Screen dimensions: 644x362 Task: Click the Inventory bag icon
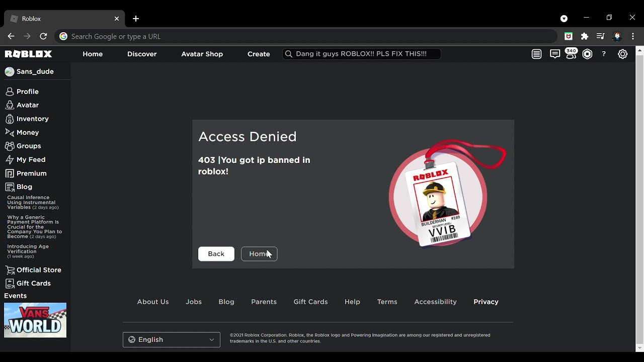[x=10, y=119]
